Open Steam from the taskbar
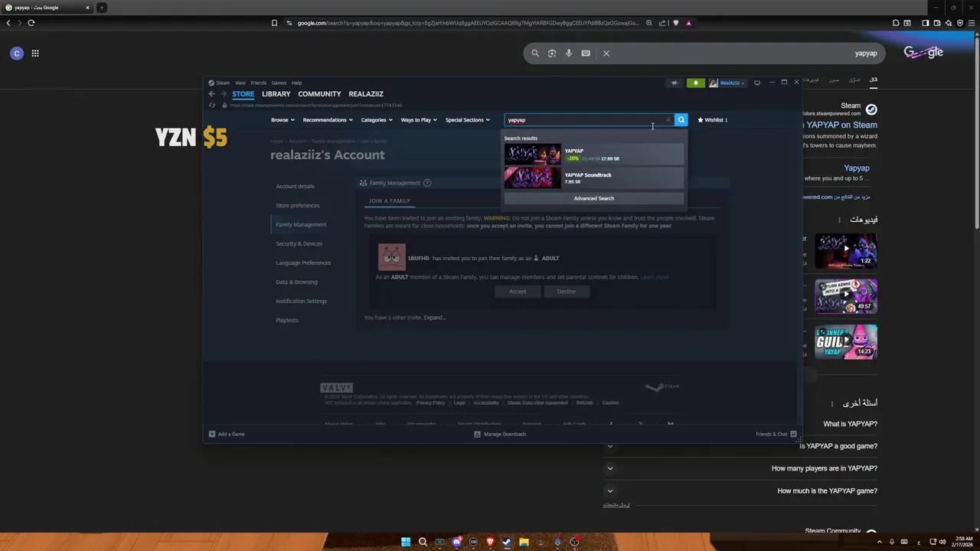The image size is (980, 551). point(507,542)
